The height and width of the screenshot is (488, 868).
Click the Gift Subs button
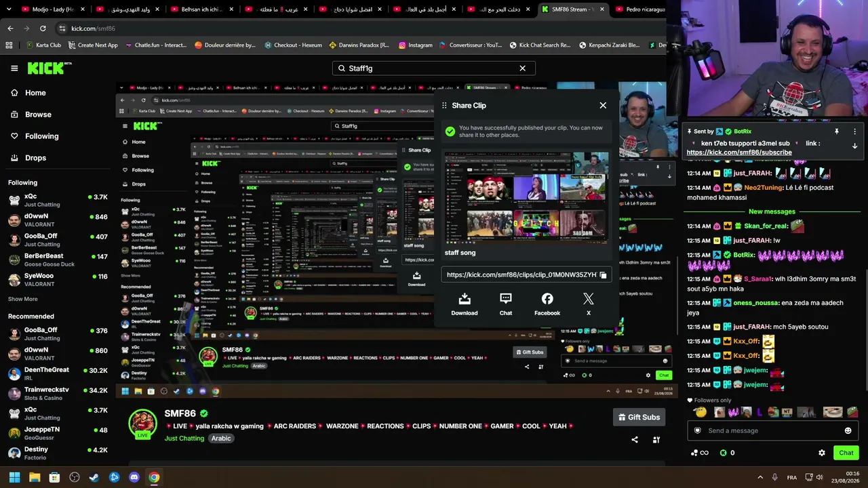coord(639,418)
